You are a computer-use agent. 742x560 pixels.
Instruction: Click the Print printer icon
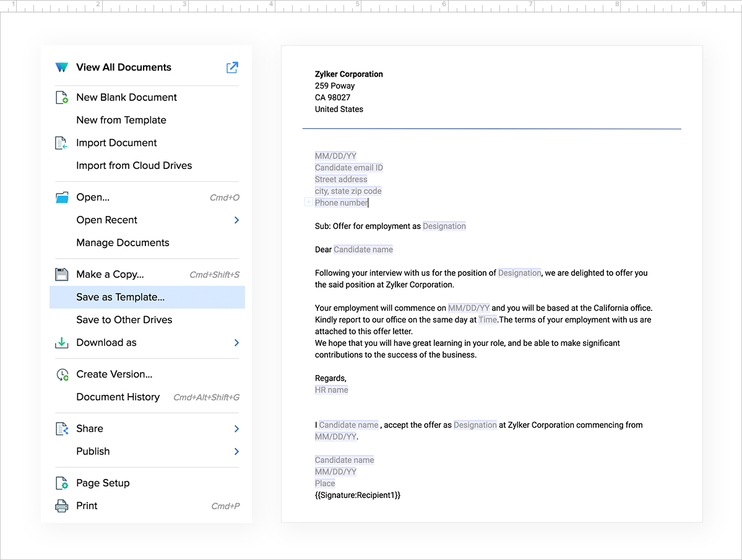click(62, 506)
